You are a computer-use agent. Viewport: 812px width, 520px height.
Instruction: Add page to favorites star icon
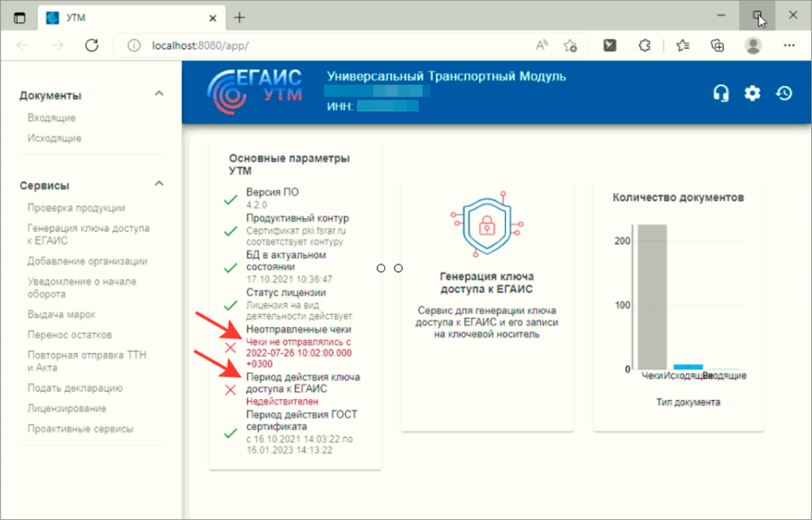pyautogui.click(x=570, y=45)
